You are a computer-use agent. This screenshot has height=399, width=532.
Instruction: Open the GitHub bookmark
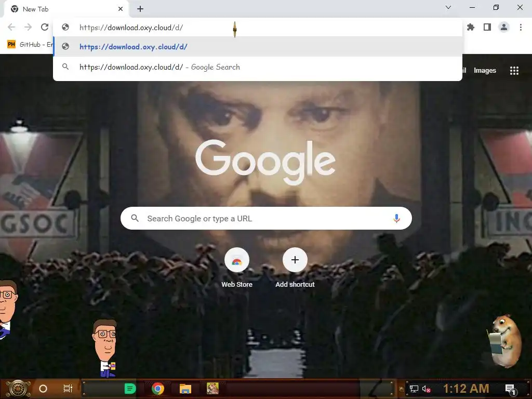click(31, 45)
